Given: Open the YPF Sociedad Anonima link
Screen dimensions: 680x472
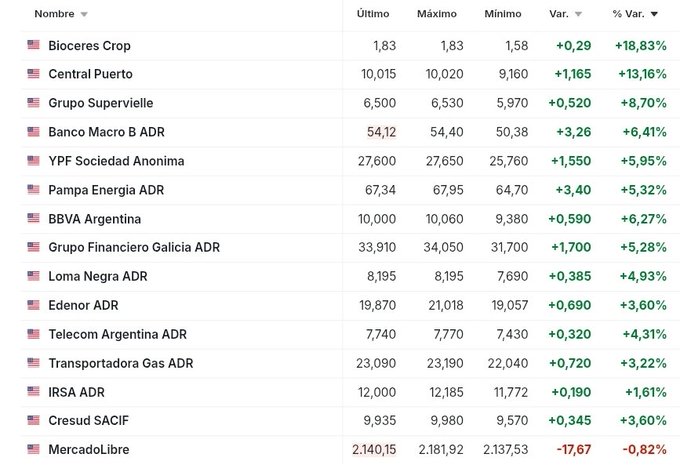Looking at the screenshot, I should click(116, 161).
